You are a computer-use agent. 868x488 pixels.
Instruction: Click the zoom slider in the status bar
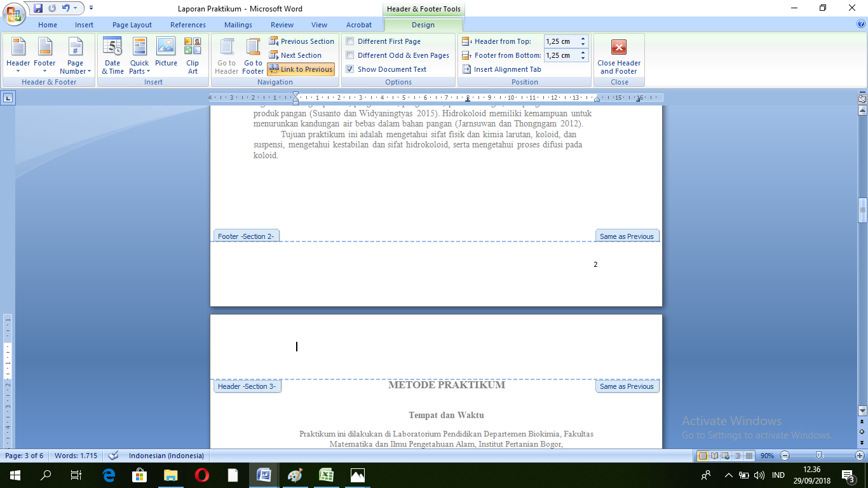tap(819, 456)
